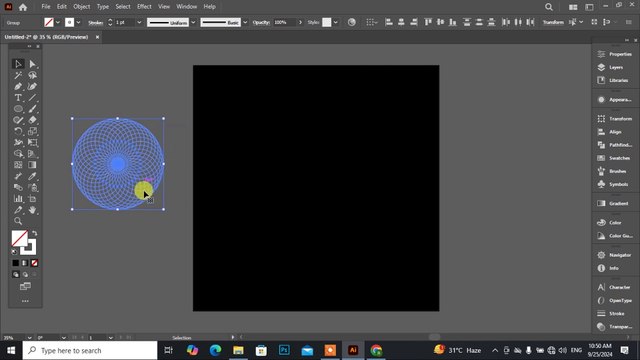The height and width of the screenshot is (360, 640).
Task: Open the Basic brush definition dropdown
Action: point(245,22)
